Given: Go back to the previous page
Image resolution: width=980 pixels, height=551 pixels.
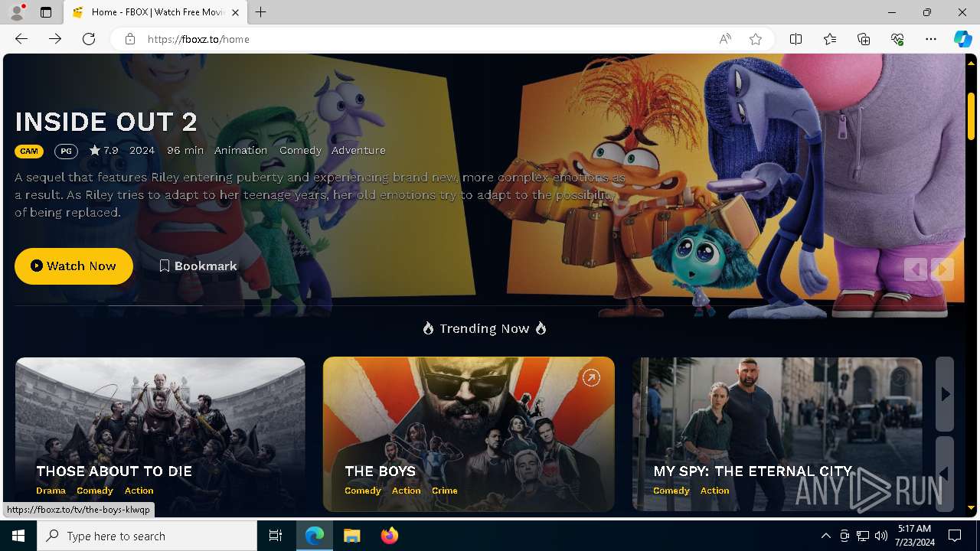Looking at the screenshot, I should tap(21, 39).
